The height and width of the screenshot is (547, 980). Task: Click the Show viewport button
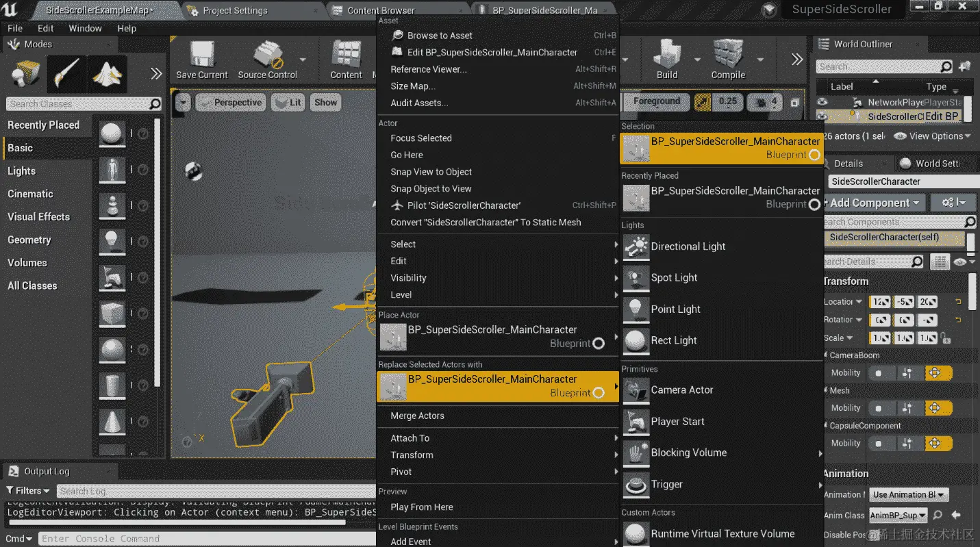pos(325,103)
